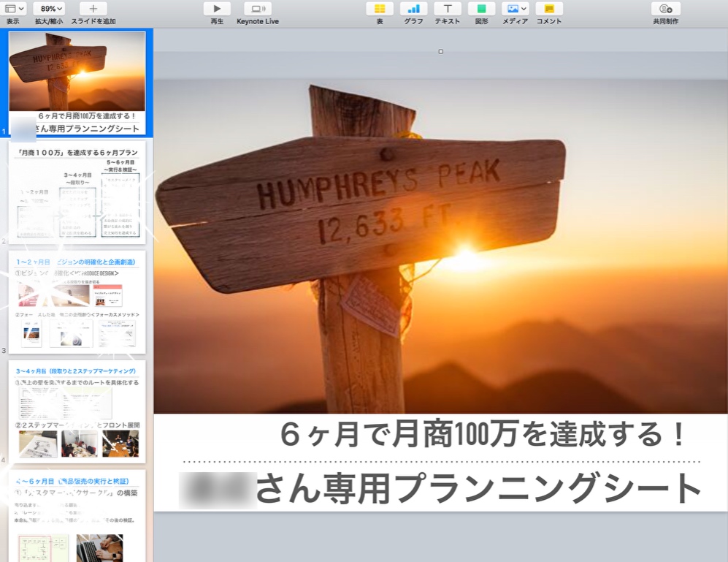728x562 pixels.
Task: Select slide 1 thumbnail in the navigator
Action: coord(77,82)
